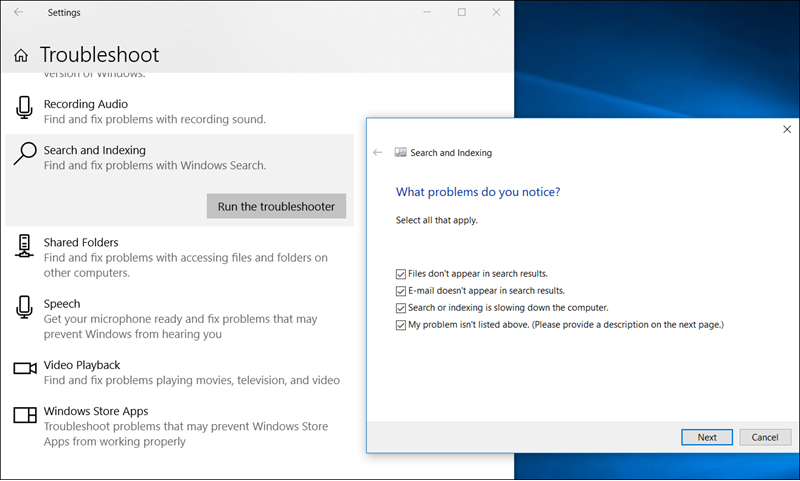The height and width of the screenshot is (481, 800).
Task: Click the Search and Indexing magnifier icon
Action: pyautogui.click(x=25, y=153)
